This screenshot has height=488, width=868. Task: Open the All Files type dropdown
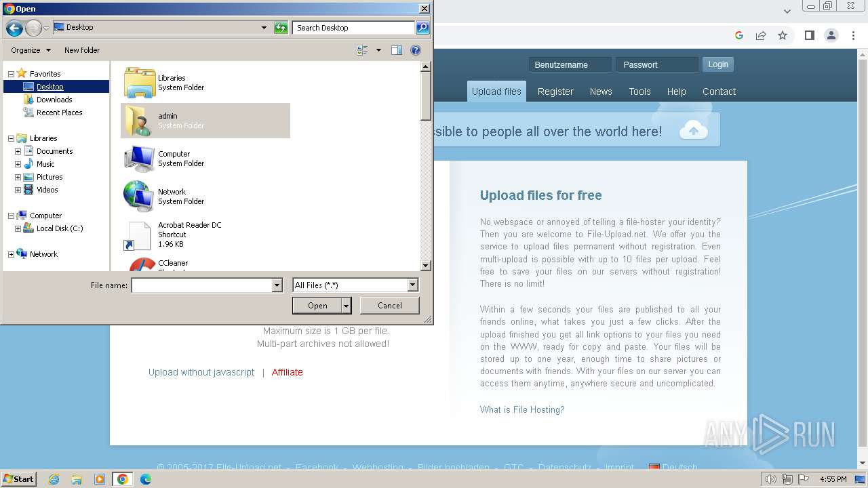(x=412, y=285)
